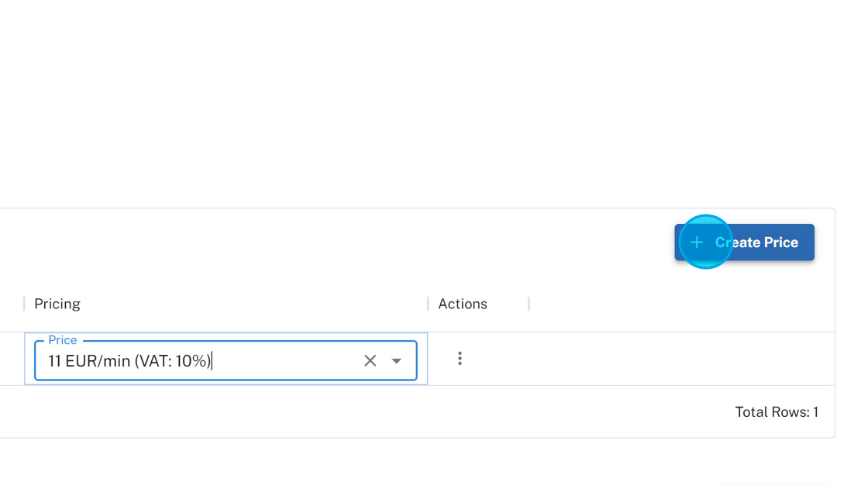Viewport: 868px width, 485px height.
Task: Click the blank header area right of Actions
Action: [x=674, y=304]
